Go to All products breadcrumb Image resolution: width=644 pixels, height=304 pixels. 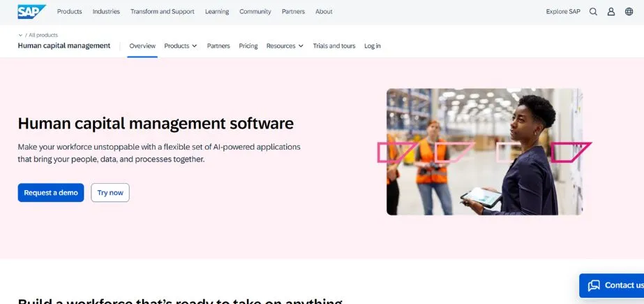coord(43,36)
